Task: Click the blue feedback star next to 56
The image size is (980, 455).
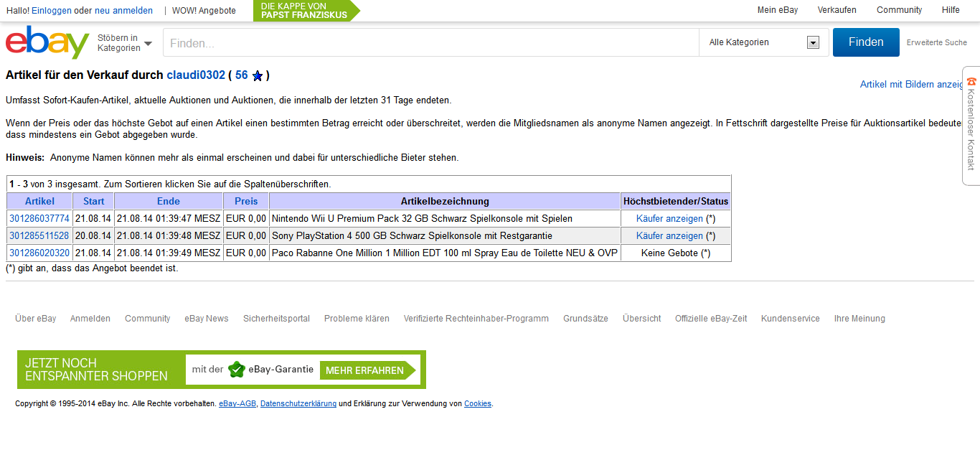Action: click(258, 76)
